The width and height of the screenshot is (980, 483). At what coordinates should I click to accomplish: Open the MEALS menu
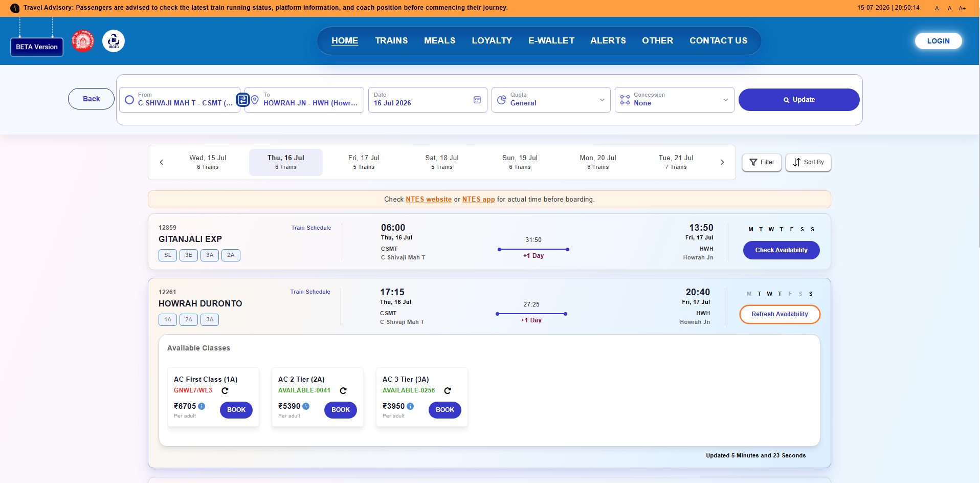pyautogui.click(x=439, y=40)
